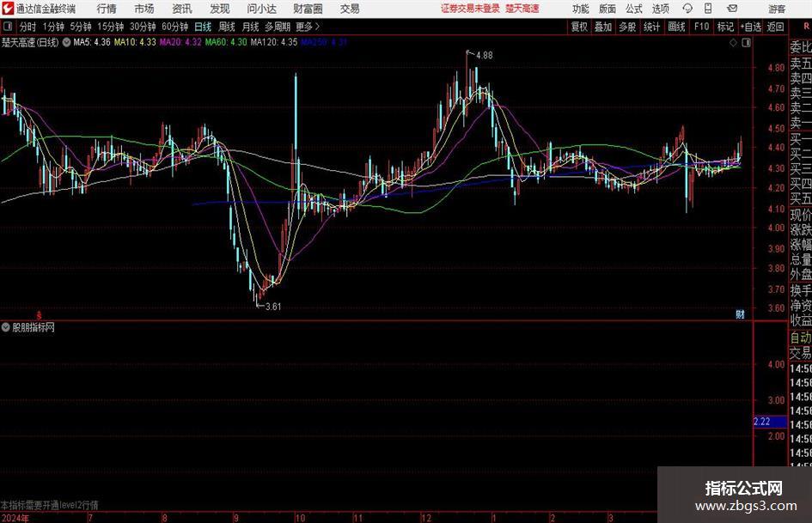Click the 3.61 low price label

click(273, 306)
